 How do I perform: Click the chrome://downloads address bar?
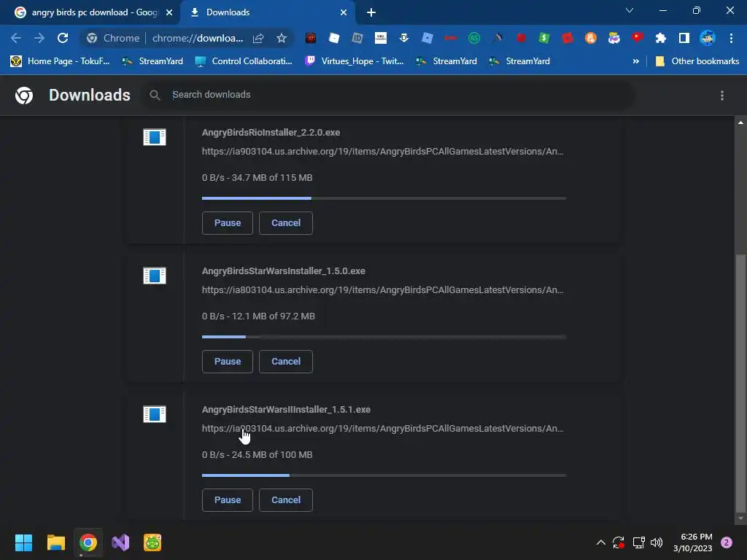click(198, 38)
